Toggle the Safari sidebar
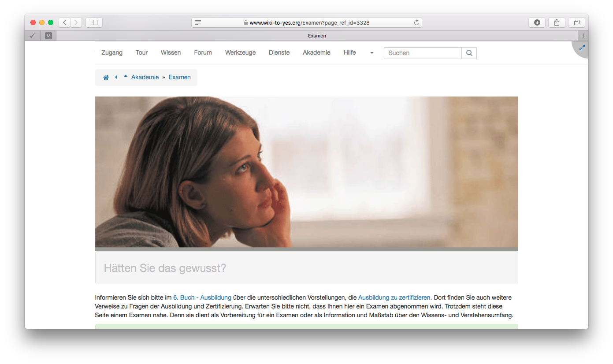Viewport: 613px width, 364px height. [94, 22]
